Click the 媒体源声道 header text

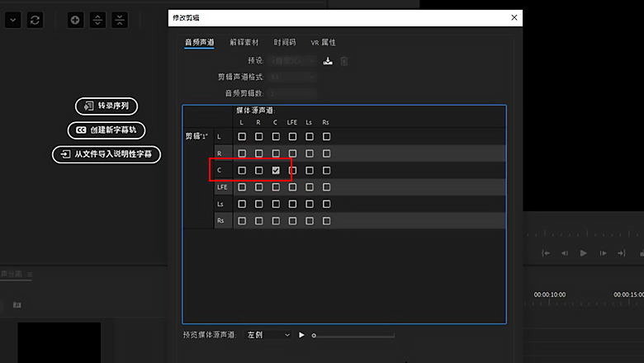255,111
